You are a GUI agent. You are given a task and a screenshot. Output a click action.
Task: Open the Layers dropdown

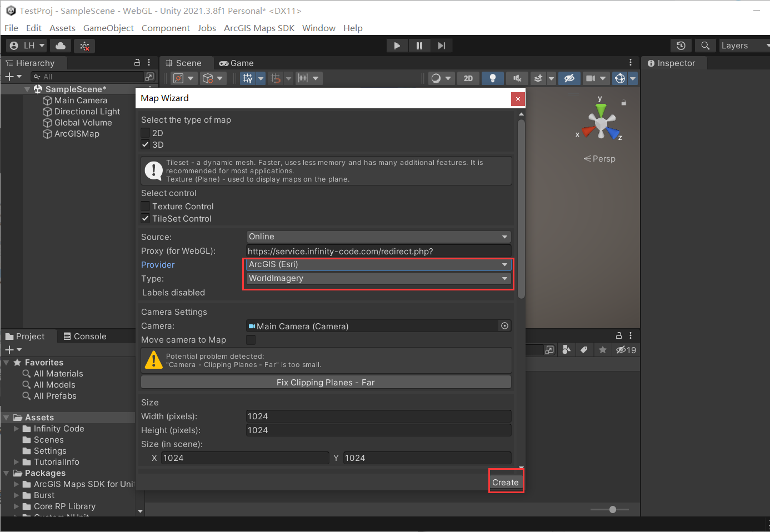[x=744, y=46]
